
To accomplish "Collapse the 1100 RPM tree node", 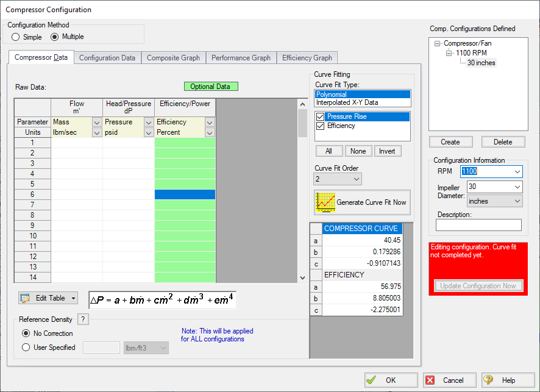I will click(x=449, y=53).
